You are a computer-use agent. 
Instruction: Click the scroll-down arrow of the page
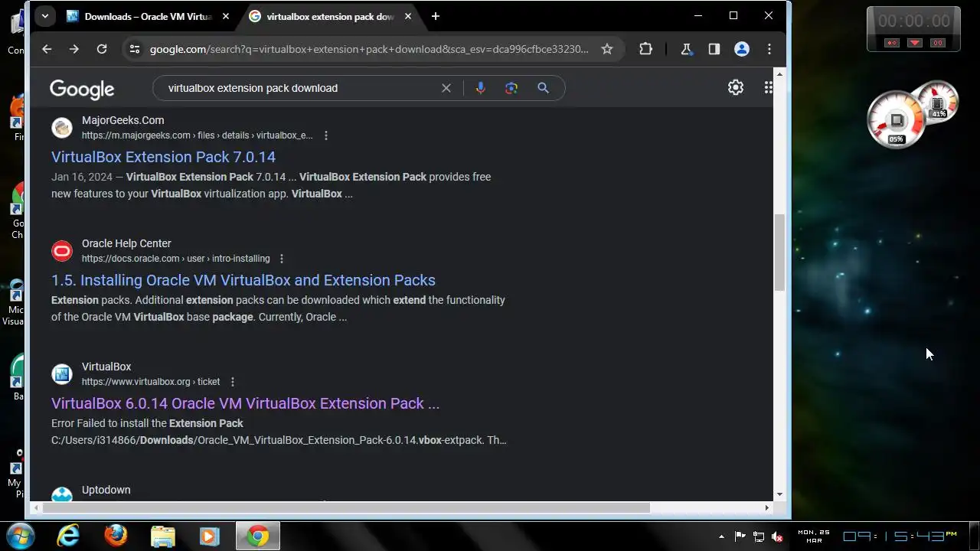pyautogui.click(x=779, y=495)
